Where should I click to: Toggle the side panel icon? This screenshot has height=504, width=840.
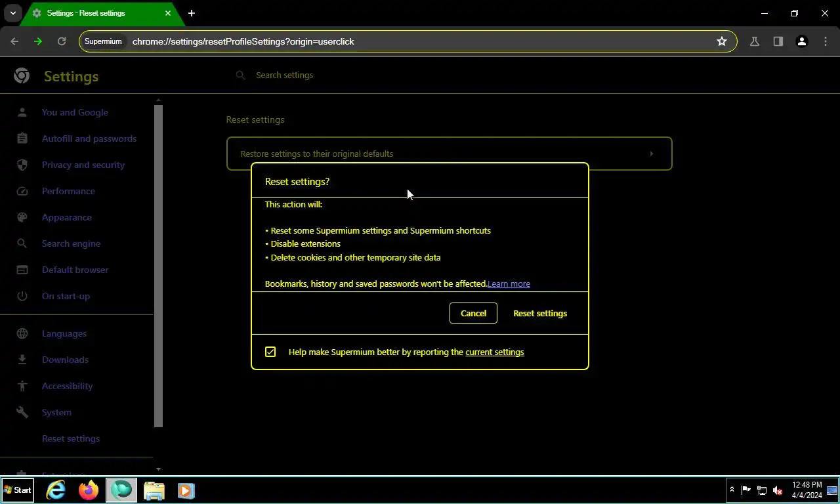[778, 41]
